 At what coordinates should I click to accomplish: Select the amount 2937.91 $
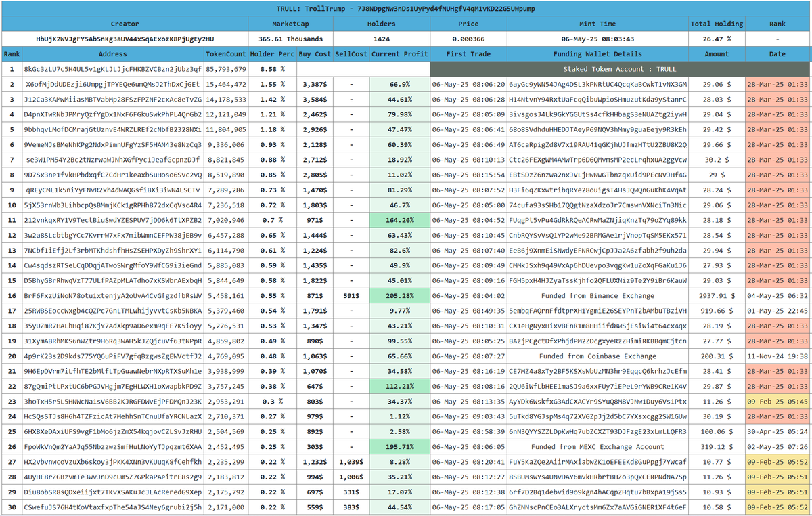pyautogui.click(x=717, y=295)
